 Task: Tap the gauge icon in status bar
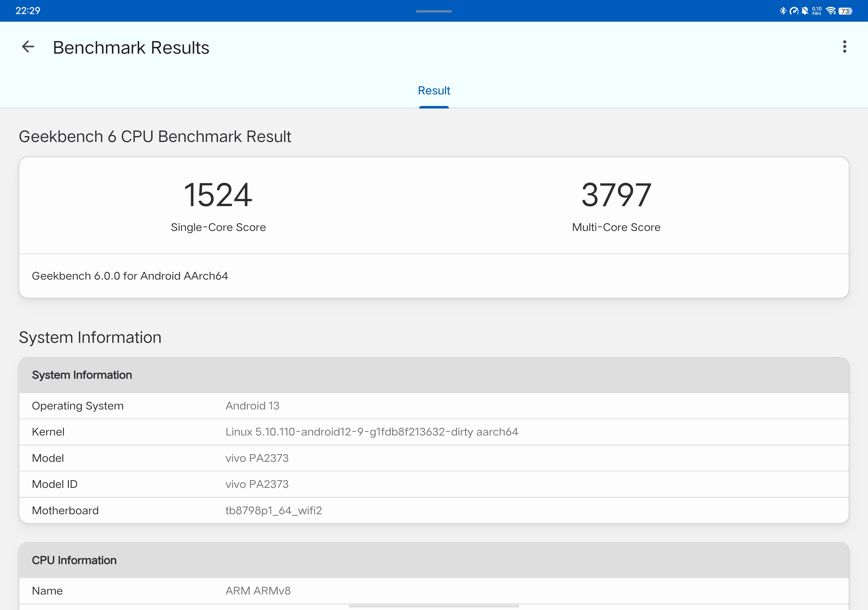(794, 11)
